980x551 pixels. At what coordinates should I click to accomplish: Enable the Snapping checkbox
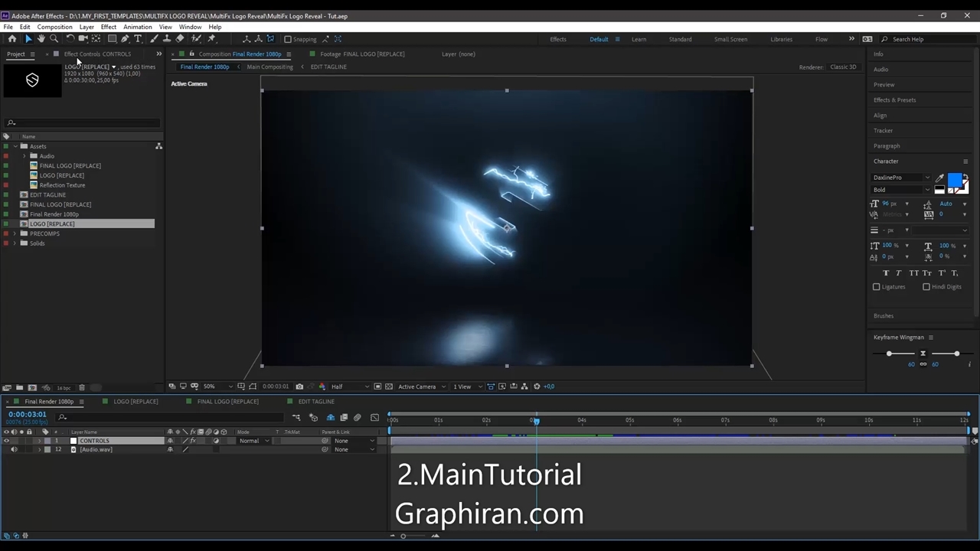(288, 39)
